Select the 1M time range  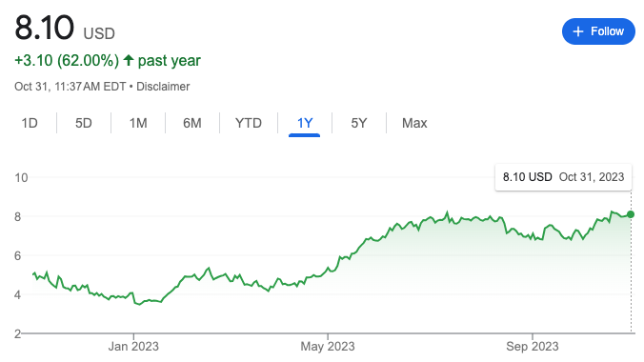pyautogui.click(x=138, y=123)
